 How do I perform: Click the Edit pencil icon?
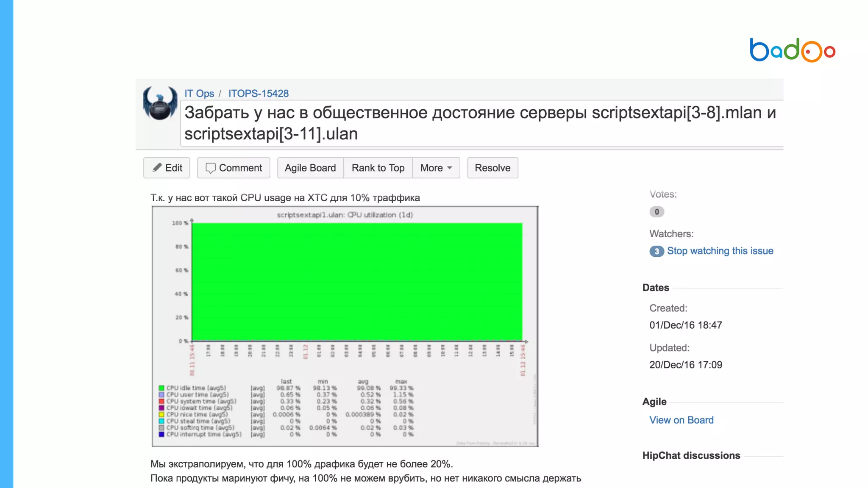pos(157,168)
